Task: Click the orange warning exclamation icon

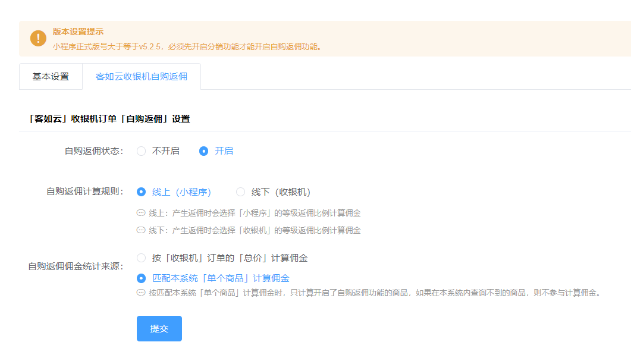Action: coord(38,38)
